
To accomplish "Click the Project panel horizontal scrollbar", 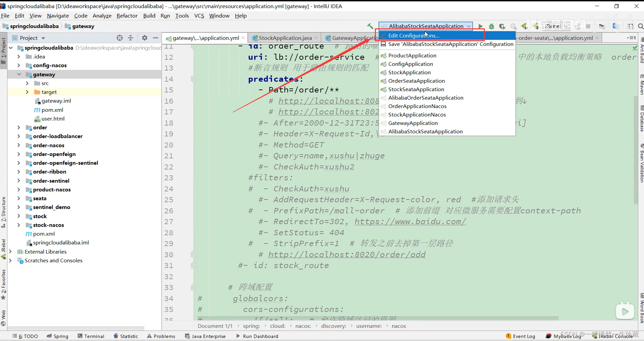I will tap(76, 328).
